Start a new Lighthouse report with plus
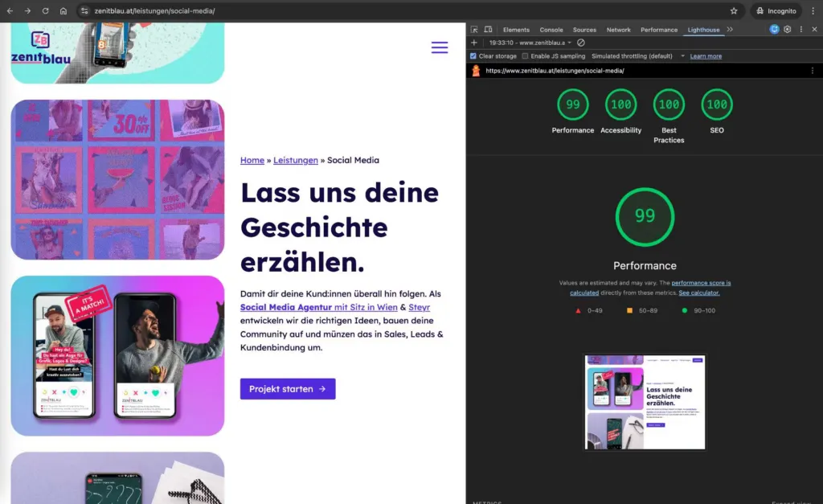The width and height of the screenshot is (823, 504). 474,43
